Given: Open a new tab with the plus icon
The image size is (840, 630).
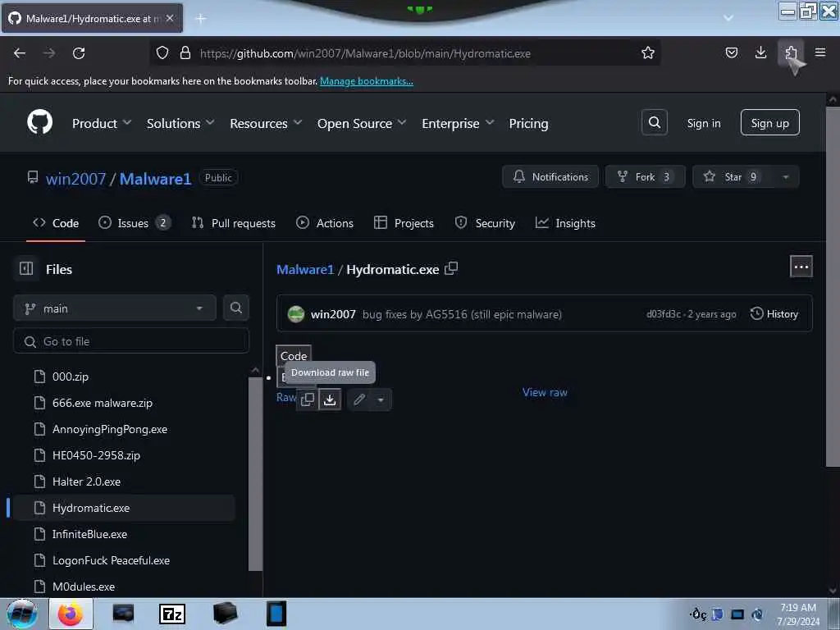Looking at the screenshot, I should [201, 19].
